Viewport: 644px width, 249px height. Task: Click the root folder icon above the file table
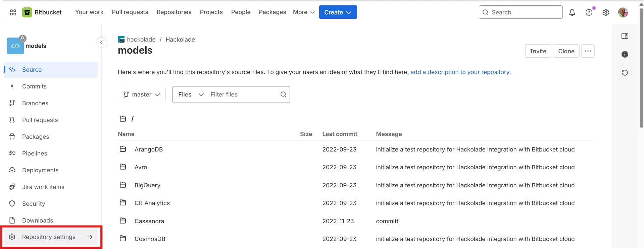[x=123, y=119]
